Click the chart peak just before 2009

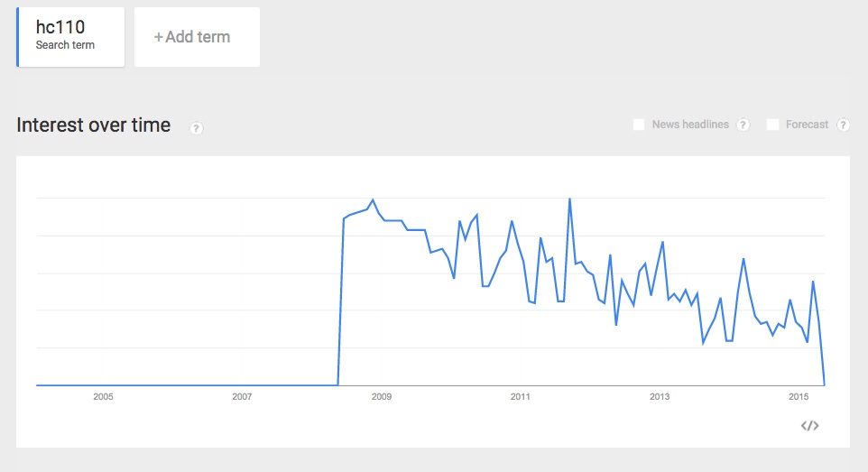(373, 199)
